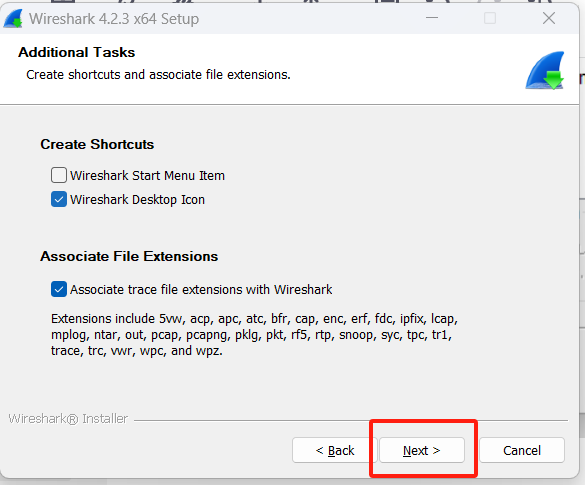Click the large Wireshark installer logo in header
585x485 pixels.
point(545,70)
